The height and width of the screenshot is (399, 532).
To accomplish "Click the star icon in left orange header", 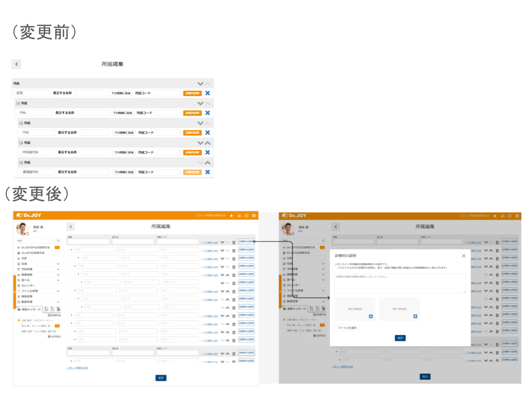I will click(x=231, y=215).
